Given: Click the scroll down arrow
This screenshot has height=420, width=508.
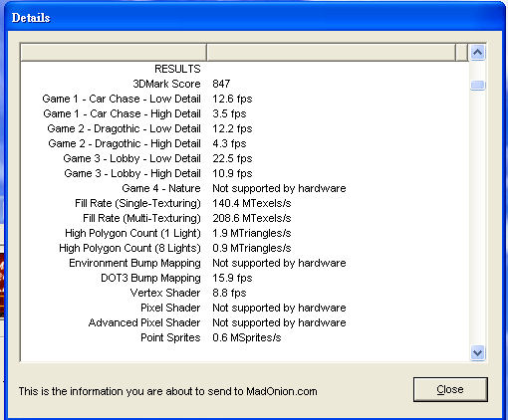Looking at the screenshot, I should (477, 352).
